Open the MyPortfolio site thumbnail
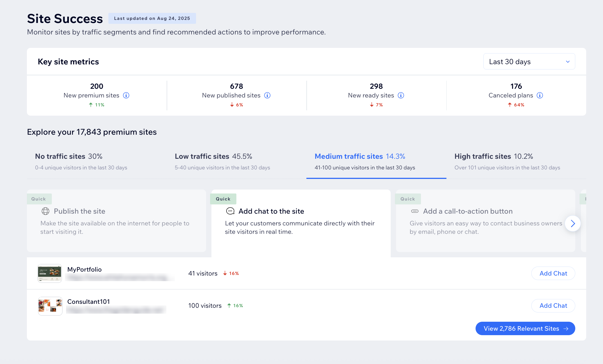Screen dimensions: 603x364 coord(50,273)
